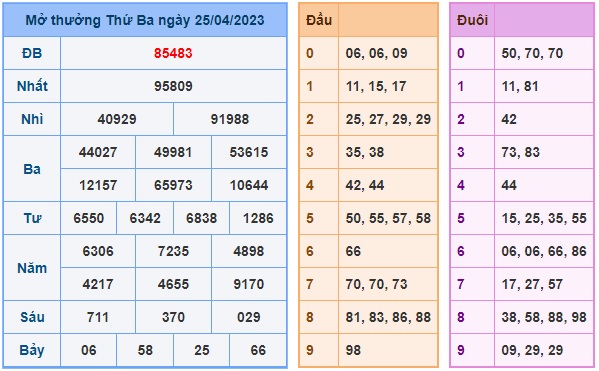Image resolution: width=599 pixels, height=371 pixels.
Task: Select second prize number 91988
Action: tap(230, 119)
